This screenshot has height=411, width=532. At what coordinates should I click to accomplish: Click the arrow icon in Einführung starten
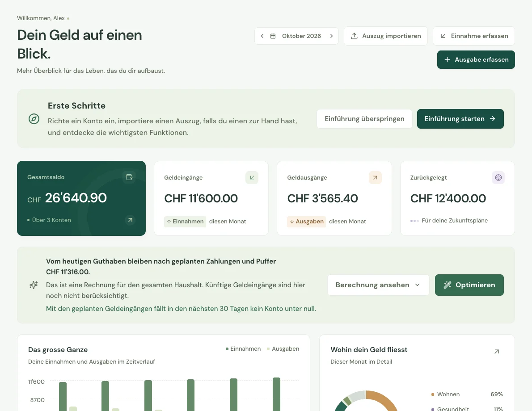pyautogui.click(x=493, y=119)
